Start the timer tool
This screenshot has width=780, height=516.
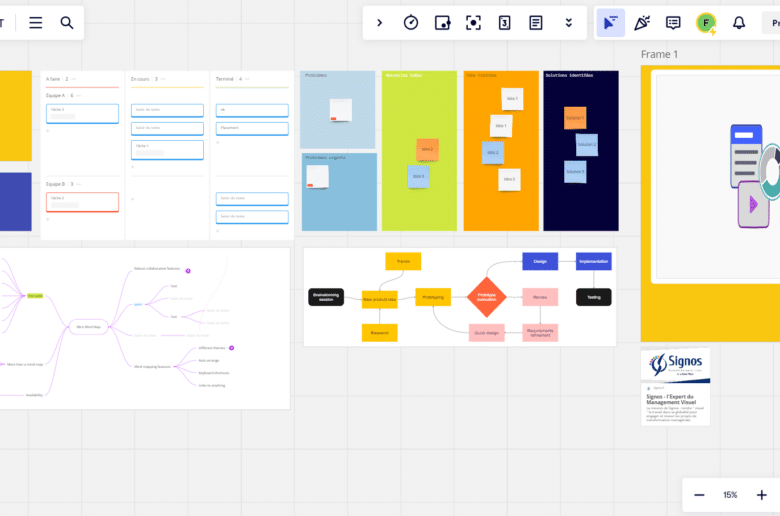411,22
